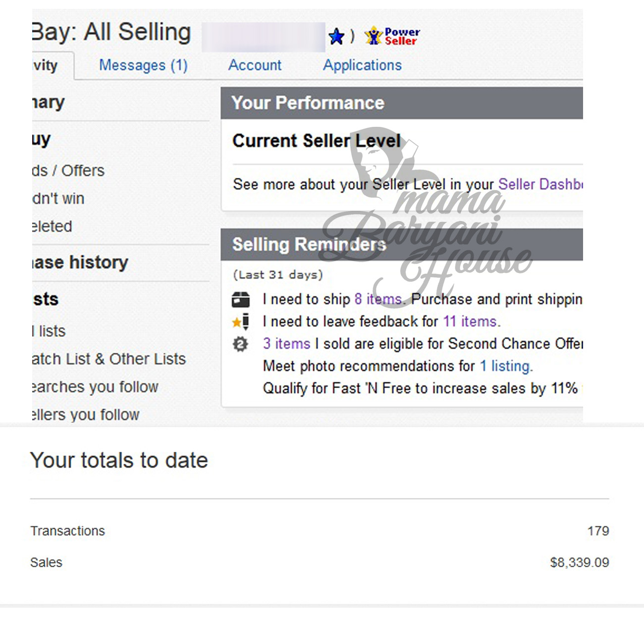Open the 1 listing photo recommendation link
The width and height of the screenshot is (644, 644).
coord(505,366)
